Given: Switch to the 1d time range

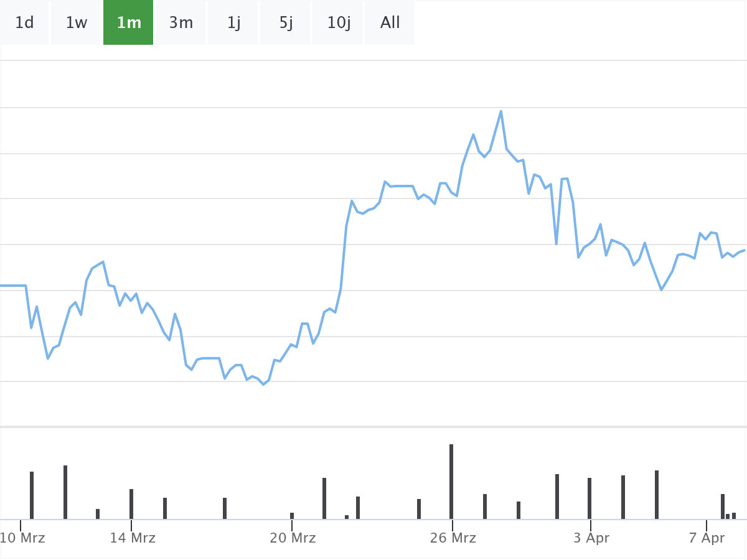Looking at the screenshot, I should click(24, 23).
